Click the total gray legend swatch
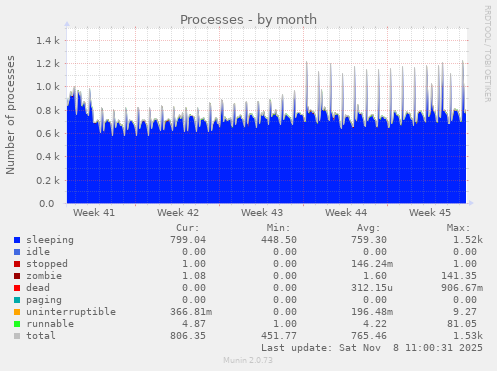The height and width of the screenshot is (371, 497). point(17,336)
